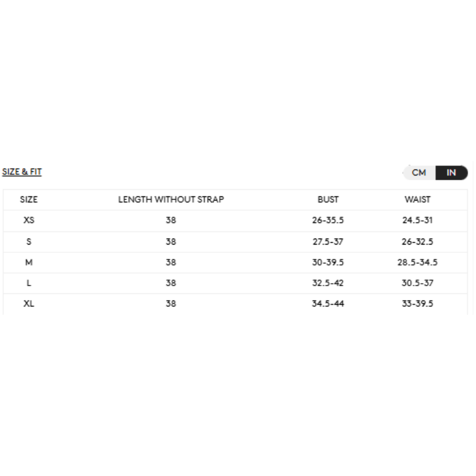Click the LENGTH WITHOUT STRAP column header
The image size is (476, 476).
coord(171,199)
